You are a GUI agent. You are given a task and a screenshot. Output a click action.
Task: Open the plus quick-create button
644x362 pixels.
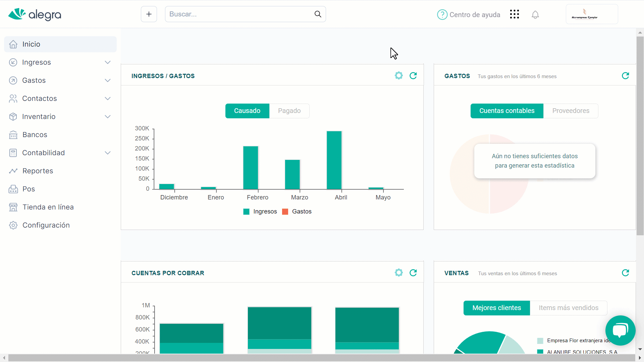tap(149, 14)
